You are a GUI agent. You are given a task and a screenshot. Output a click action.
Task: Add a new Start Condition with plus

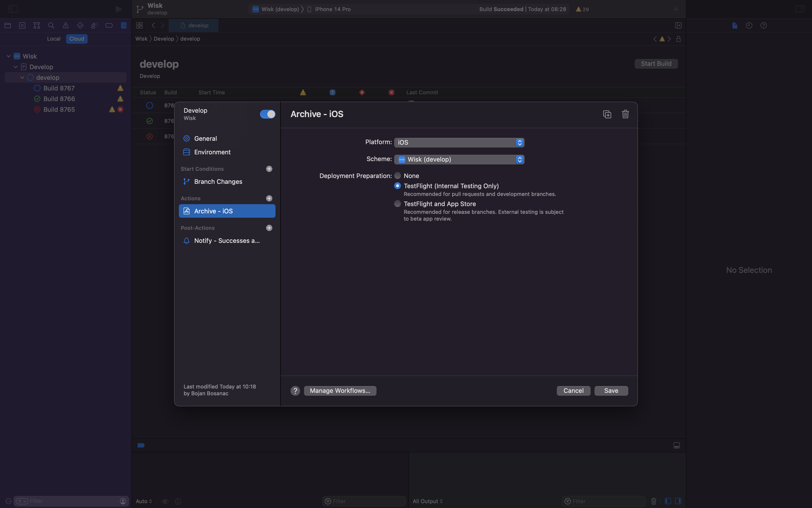(269, 169)
